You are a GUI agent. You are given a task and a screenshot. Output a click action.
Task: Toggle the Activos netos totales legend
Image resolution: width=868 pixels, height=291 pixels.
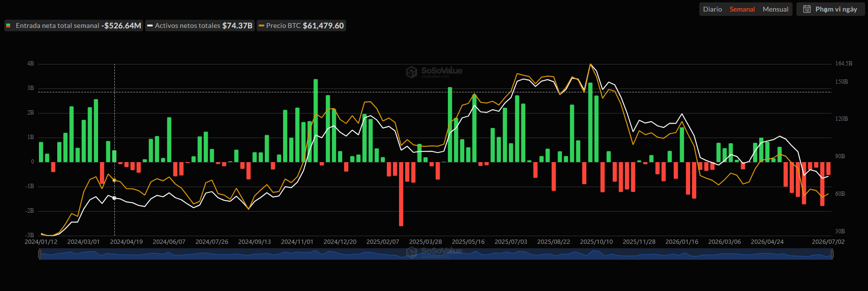coord(199,25)
